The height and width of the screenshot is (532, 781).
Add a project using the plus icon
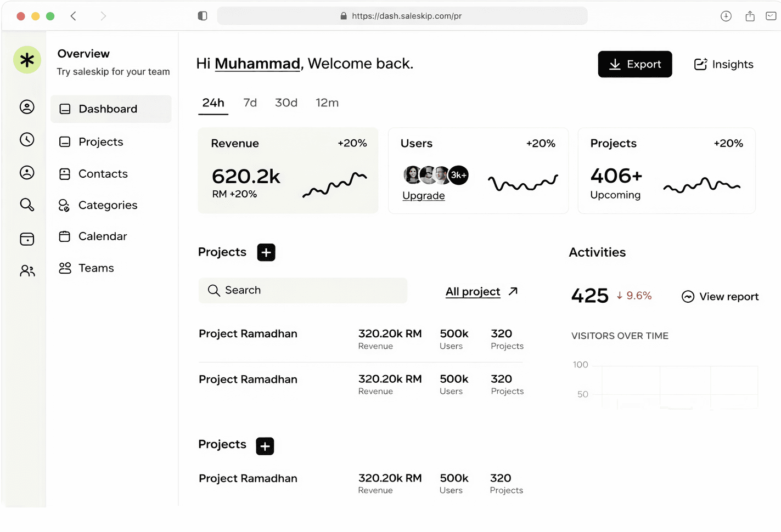[266, 252]
